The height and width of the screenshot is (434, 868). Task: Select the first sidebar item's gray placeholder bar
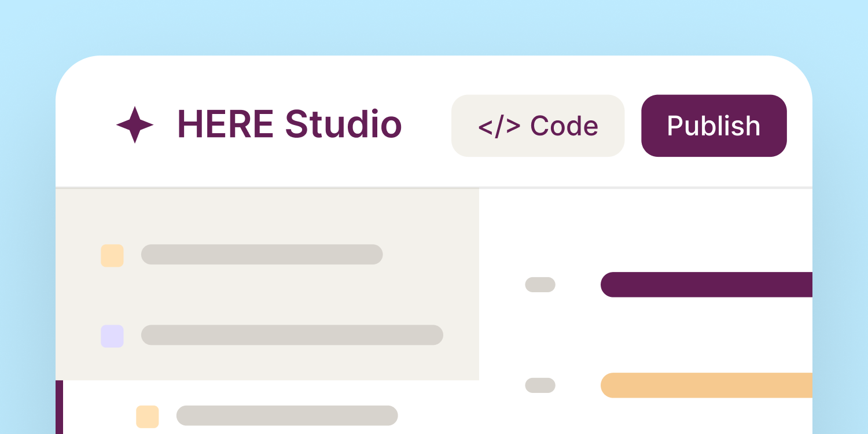click(262, 254)
